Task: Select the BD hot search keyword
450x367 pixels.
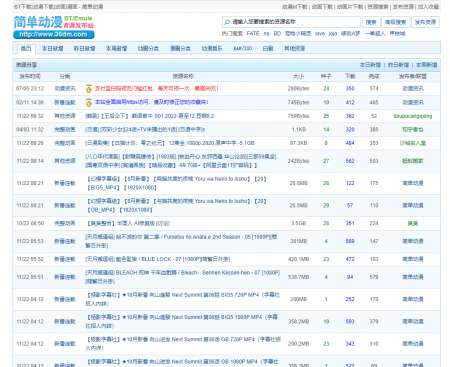Action: [x=277, y=34]
